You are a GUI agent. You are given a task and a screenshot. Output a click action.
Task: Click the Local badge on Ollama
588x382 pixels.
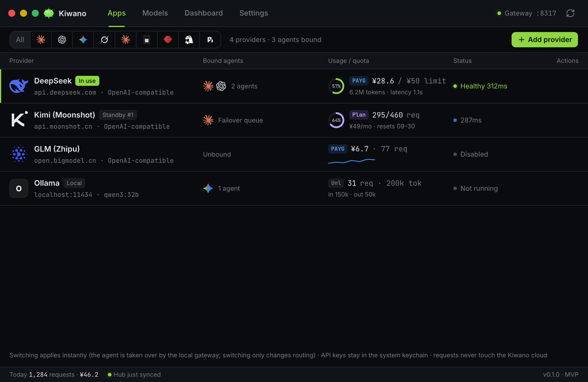click(x=74, y=183)
